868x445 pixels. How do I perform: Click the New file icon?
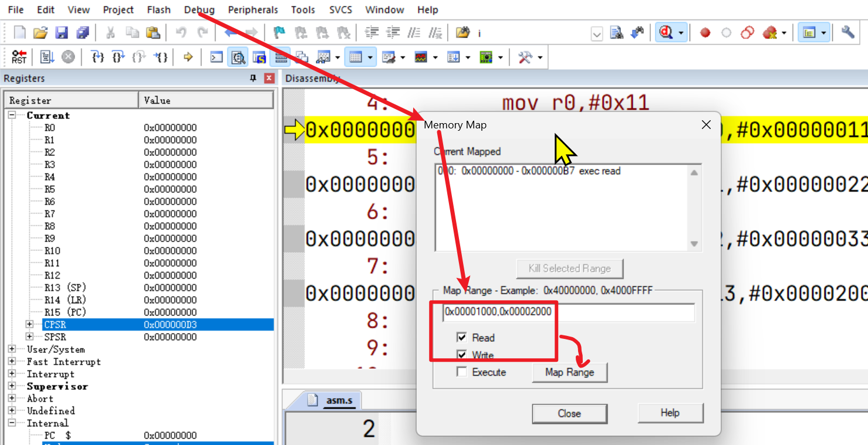pyautogui.click(x=19, y=33)
